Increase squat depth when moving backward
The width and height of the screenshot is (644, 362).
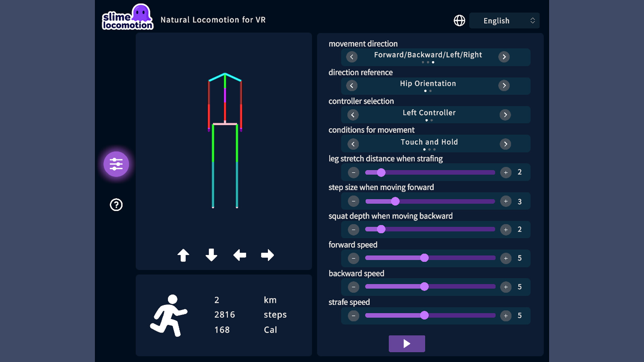(506, 230)
